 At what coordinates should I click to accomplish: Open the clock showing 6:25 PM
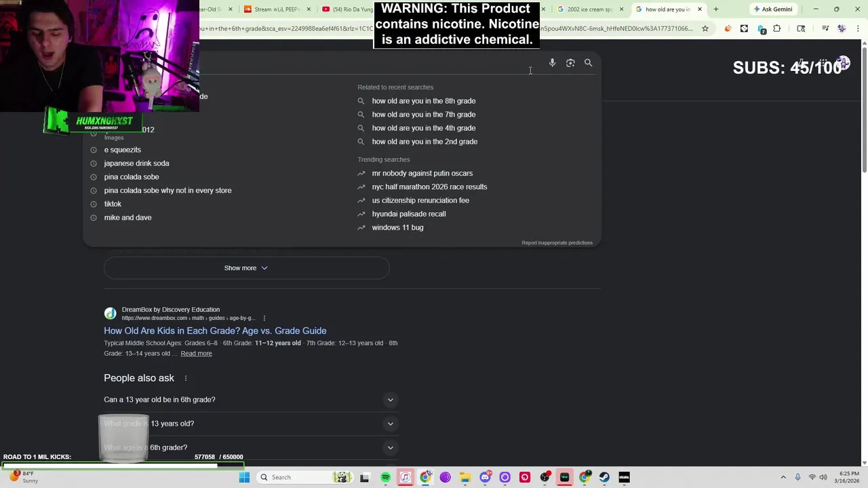[x=848, y=477]
